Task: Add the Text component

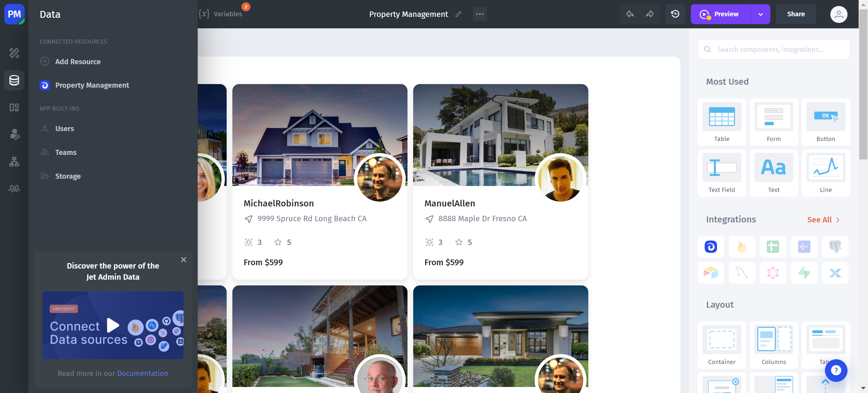Action: [x=774, y=173]
